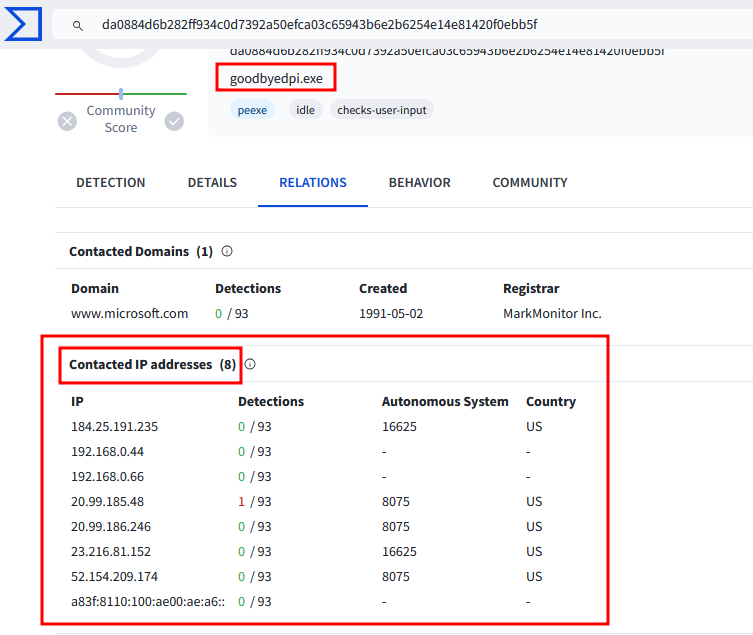Click the community score checkmark icon

coord(174,121)
